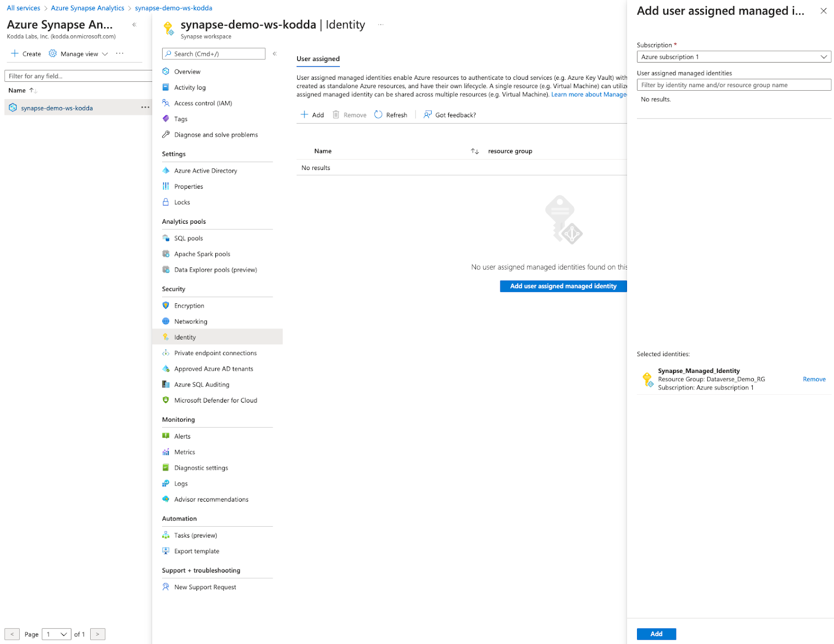Open Private endpoint connections
Viewport: 834px width, 644px height.
click(215, 353)
